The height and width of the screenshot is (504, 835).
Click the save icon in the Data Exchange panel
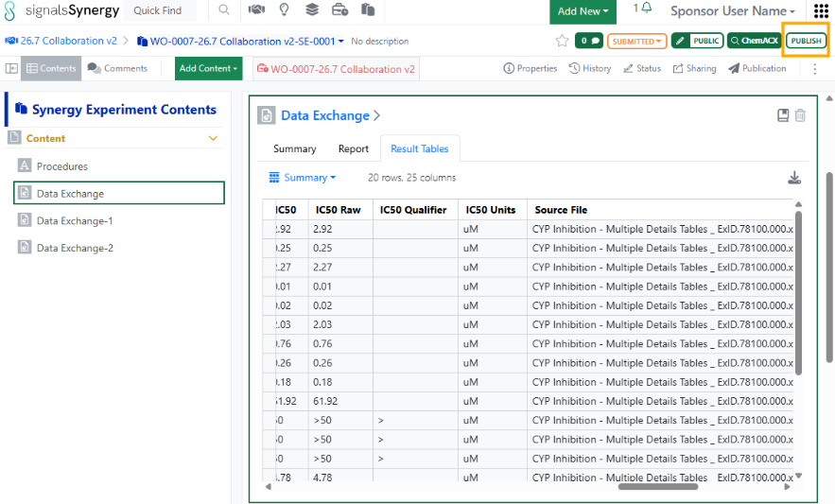coord(783,115)
